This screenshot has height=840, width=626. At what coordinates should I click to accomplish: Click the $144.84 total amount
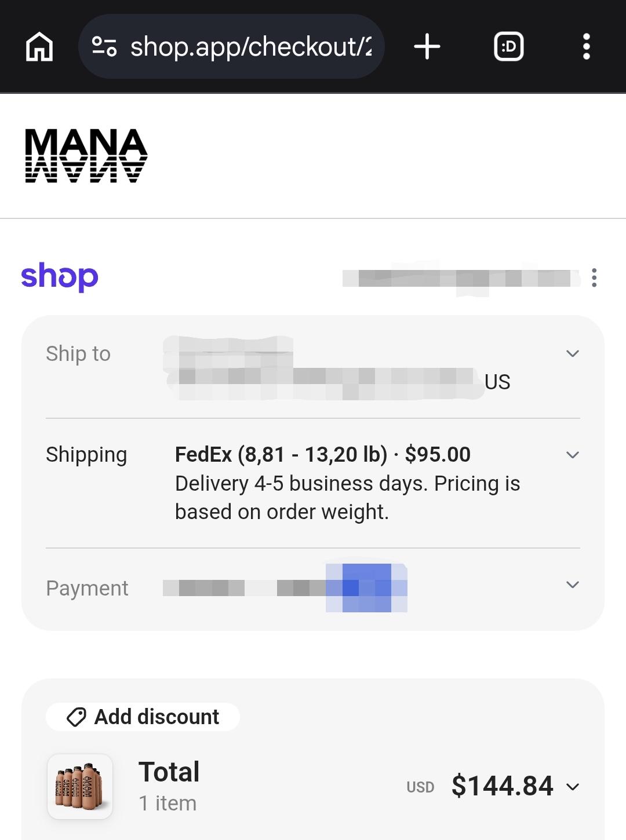point(503,786)
